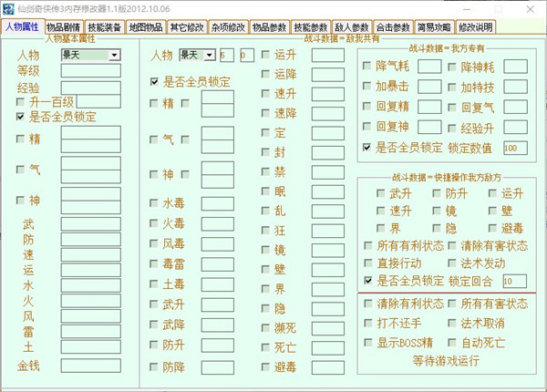Toggle the 禁 status checkbox
This screenshot has height=392, width=547.
[x=265, y=171]
